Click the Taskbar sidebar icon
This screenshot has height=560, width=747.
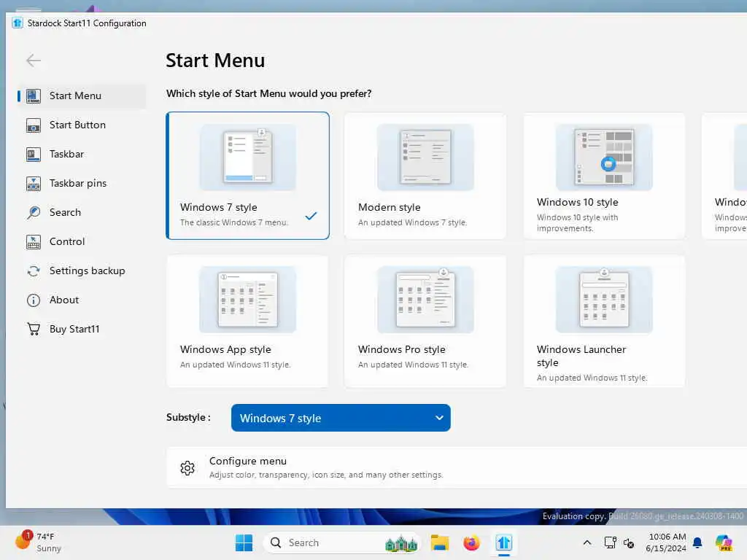[x=34, y=155]
